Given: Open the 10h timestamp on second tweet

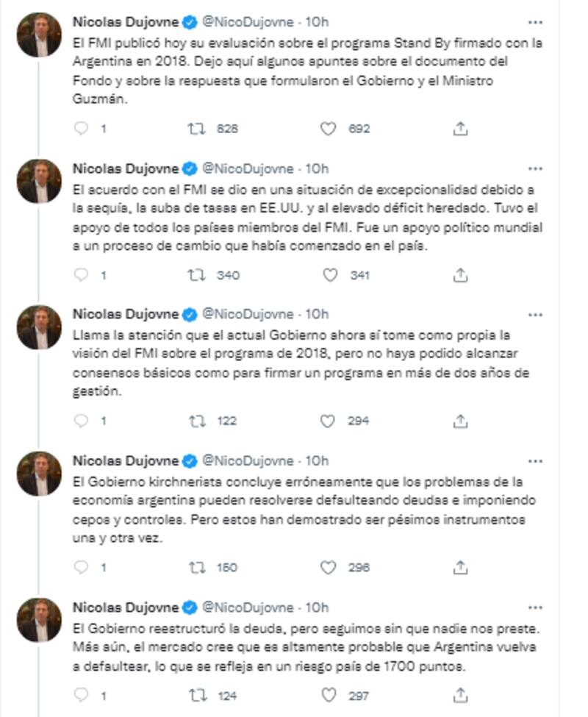Looking at the screenshot, I should tap(318, 168).
